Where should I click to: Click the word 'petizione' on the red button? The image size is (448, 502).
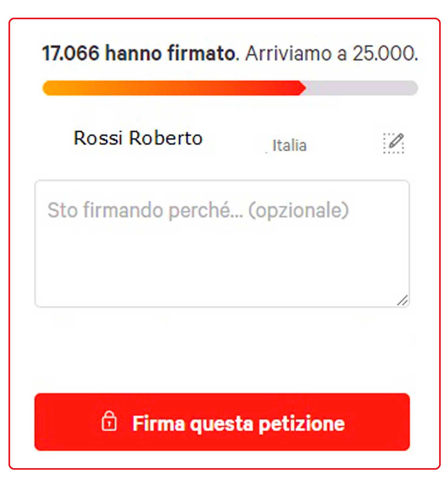pos(302,423)
